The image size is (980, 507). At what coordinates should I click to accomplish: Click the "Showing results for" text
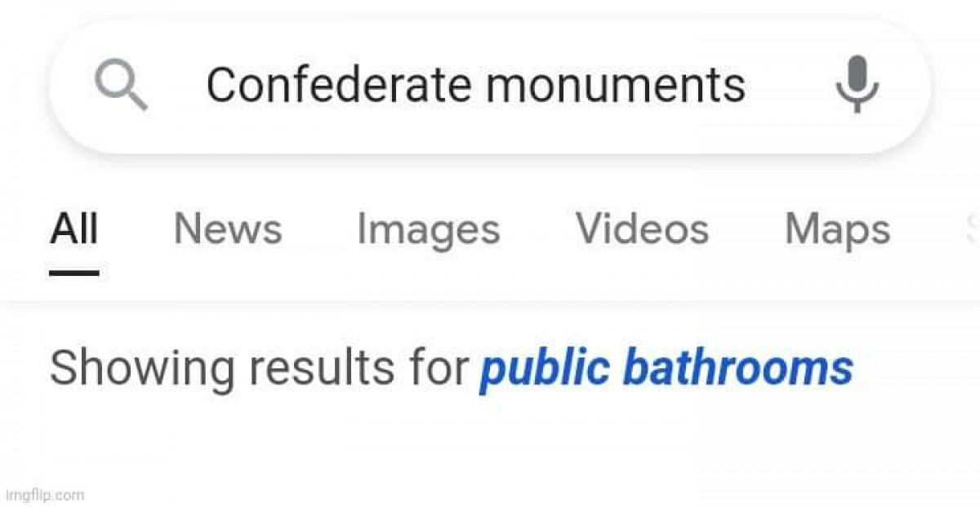coord(260,368)
